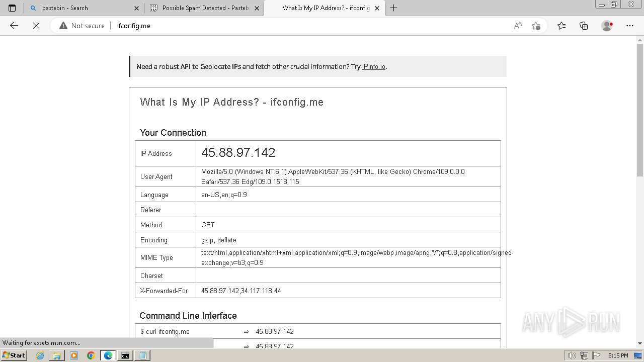Select the MIME Type row label
Screen dimensions: 644x362
156,257
